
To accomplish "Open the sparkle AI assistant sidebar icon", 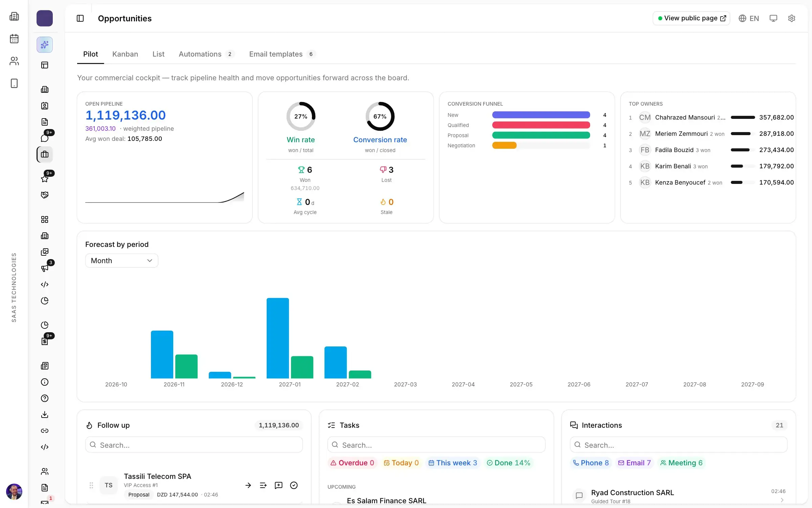I will point(45,45).
